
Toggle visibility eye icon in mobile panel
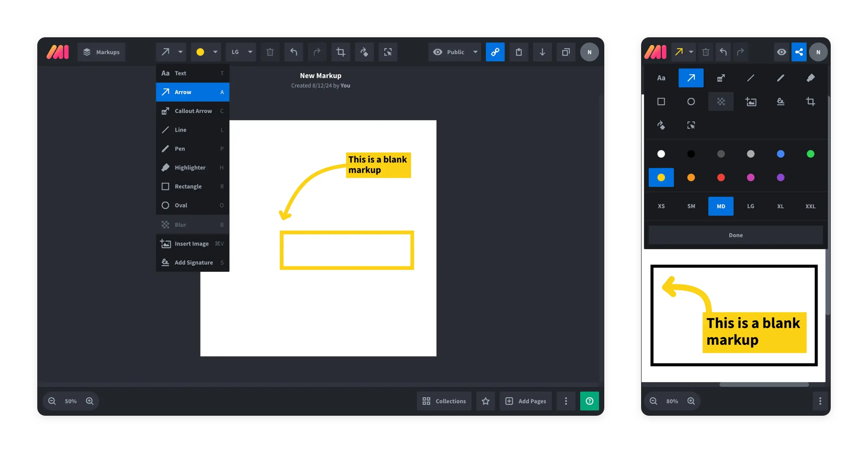(781, 52)
